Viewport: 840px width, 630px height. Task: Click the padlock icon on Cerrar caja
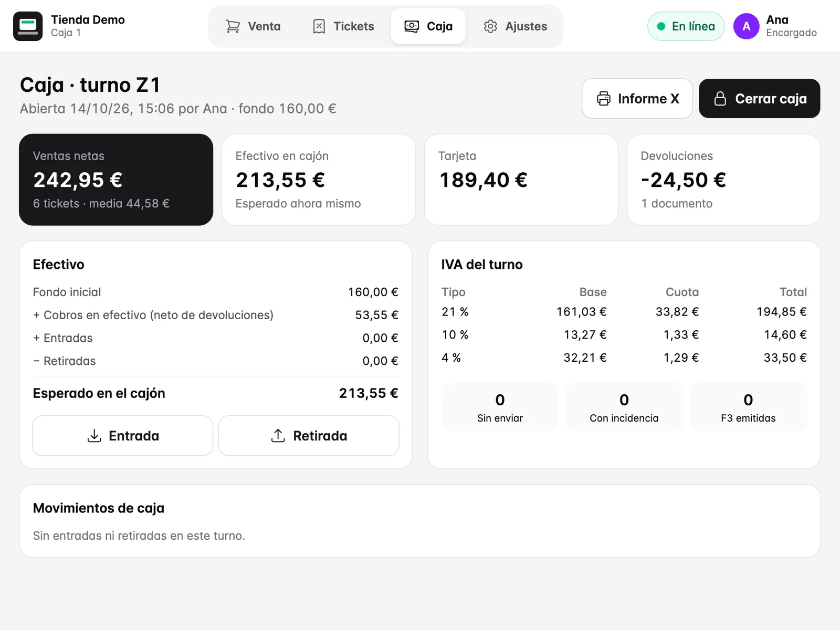[x=720, y=99]
